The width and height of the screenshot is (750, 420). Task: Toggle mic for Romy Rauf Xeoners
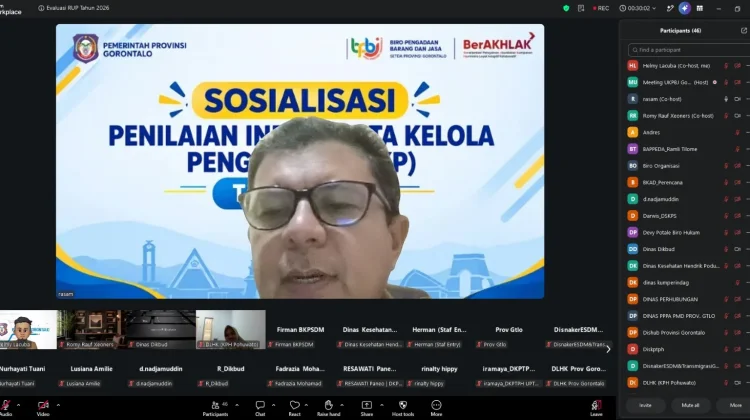(726, 116)
